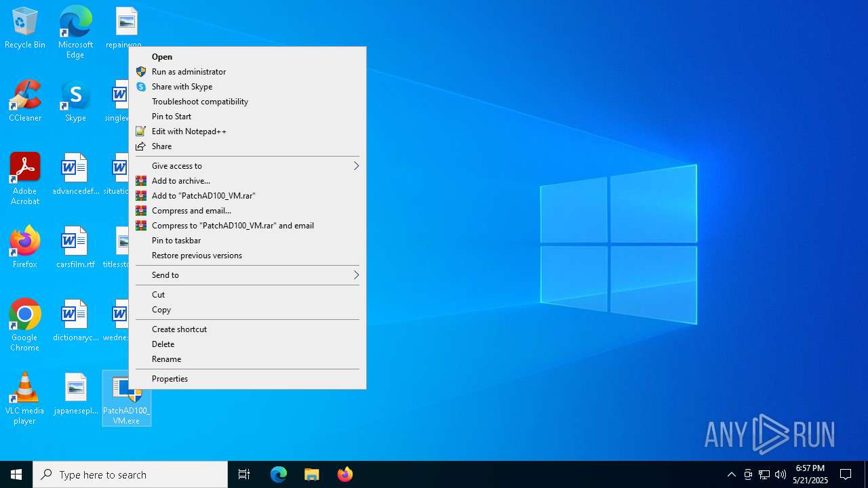Choose Pin to Start
Screen dimensions: 868x488
(248, 117)
